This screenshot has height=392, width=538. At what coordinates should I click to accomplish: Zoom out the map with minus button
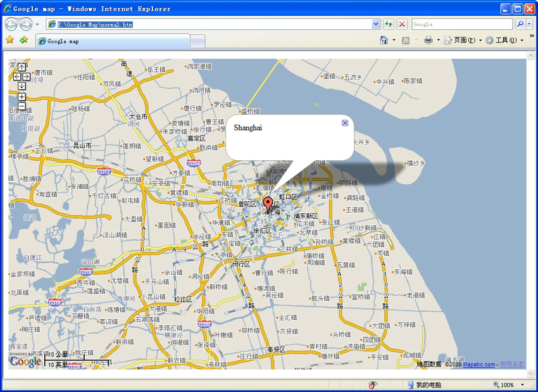tap(22, 106)
